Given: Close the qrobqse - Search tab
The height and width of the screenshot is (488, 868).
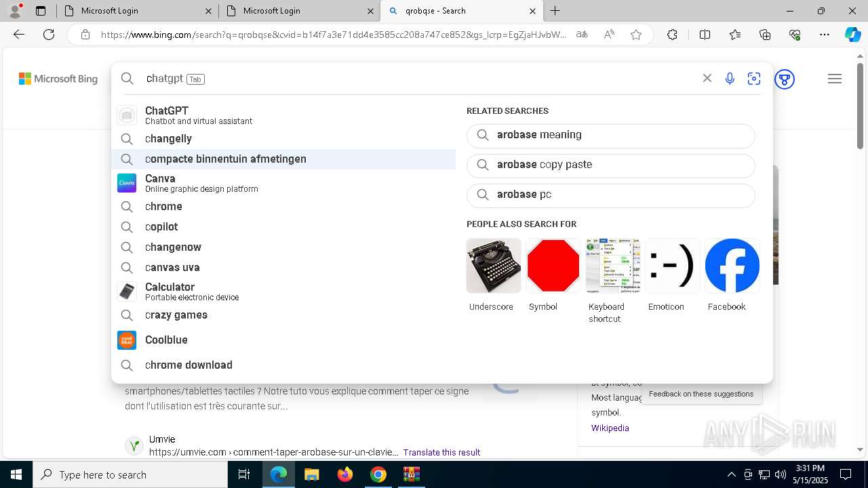Looking at the screenshot, I should coord(532,11).
